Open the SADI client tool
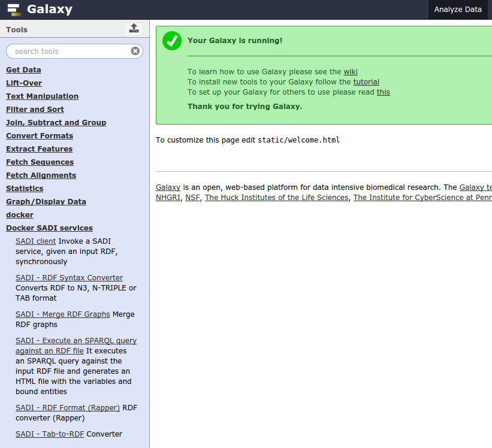 coord(36,241)
